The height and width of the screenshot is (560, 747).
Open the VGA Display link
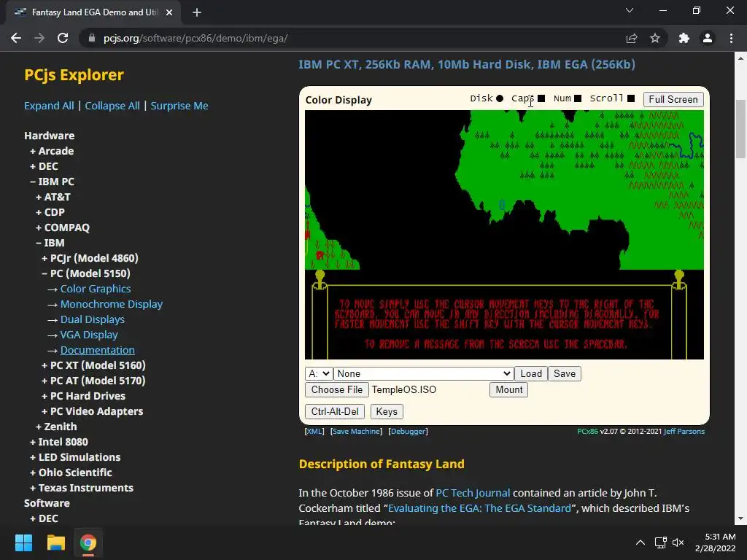(89, 335)
